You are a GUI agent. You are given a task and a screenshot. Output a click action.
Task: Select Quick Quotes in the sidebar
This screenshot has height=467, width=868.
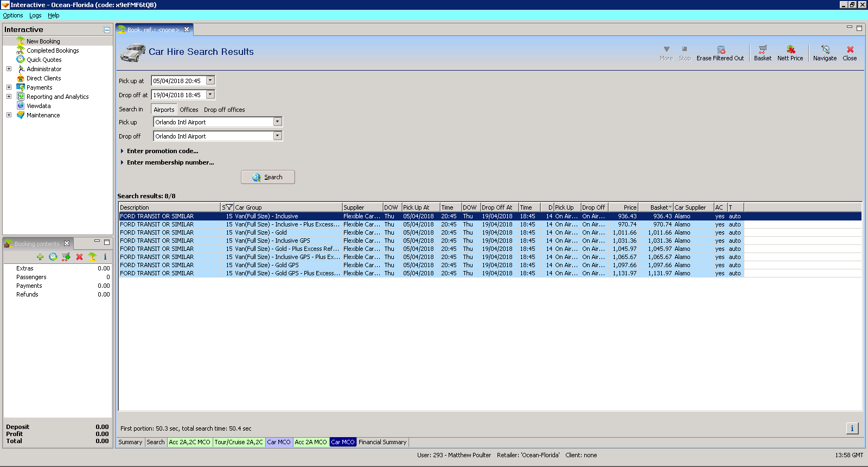tap(44, 60)
